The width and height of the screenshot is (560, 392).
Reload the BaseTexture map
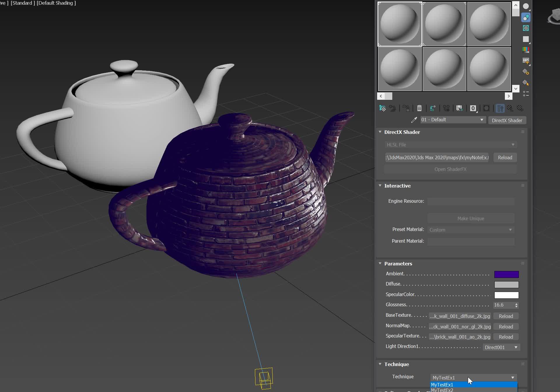point(506,316)
